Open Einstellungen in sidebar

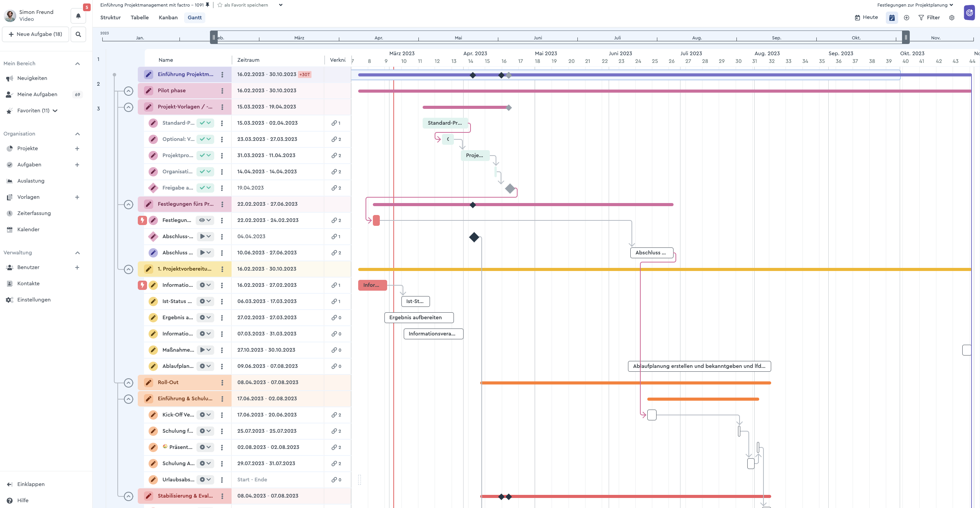(34, 300)
